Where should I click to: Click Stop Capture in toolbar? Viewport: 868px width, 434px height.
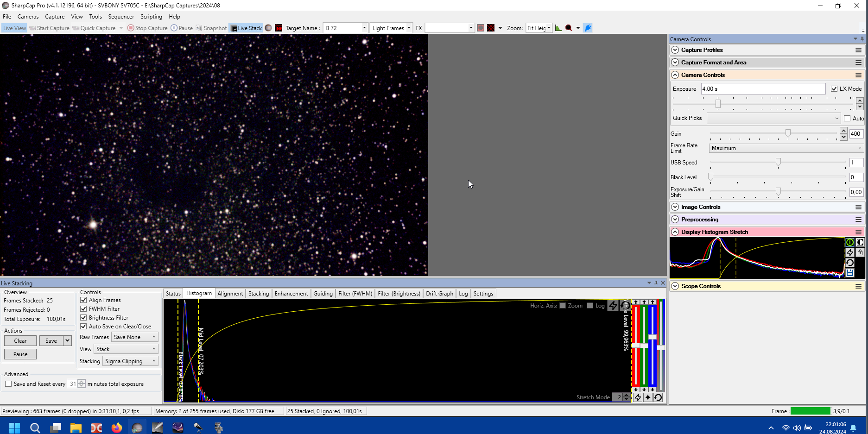pyautogui.click(x=147, y=28)
